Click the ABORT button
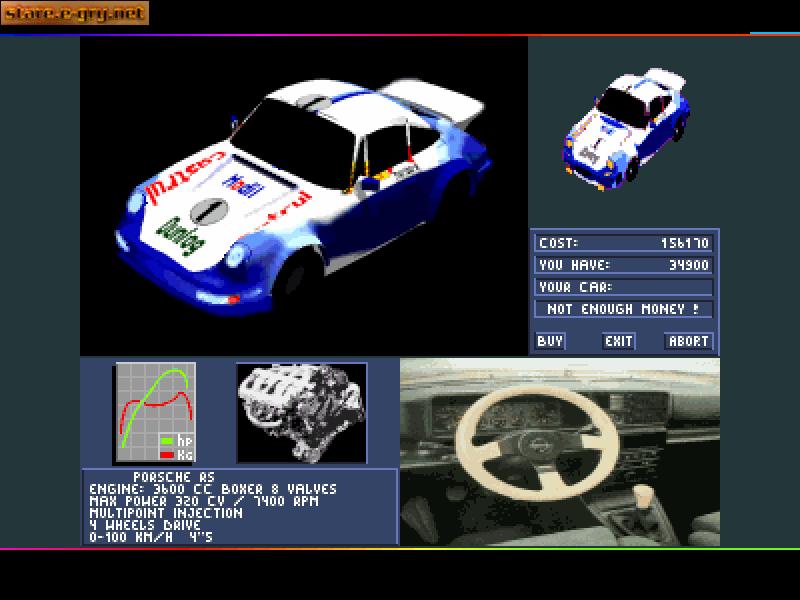The height and width of the screenshot is (600, 800). [x=690, y=341]
